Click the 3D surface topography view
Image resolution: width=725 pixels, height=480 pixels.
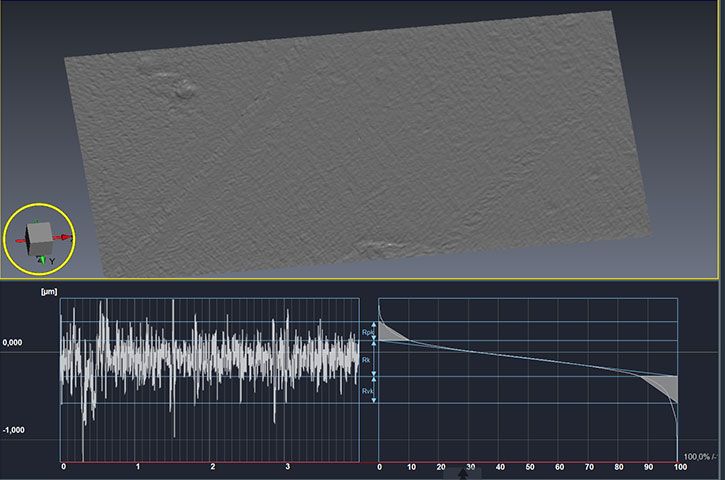click(360, 150)
